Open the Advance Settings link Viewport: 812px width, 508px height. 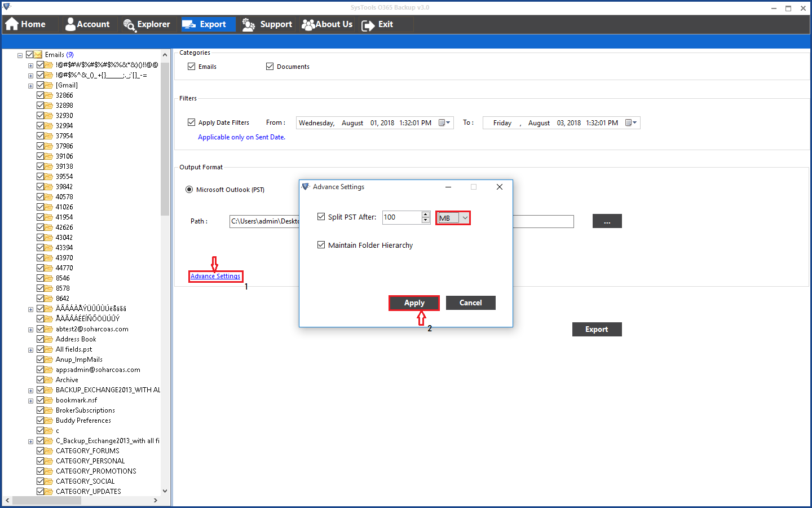point(215,276)
